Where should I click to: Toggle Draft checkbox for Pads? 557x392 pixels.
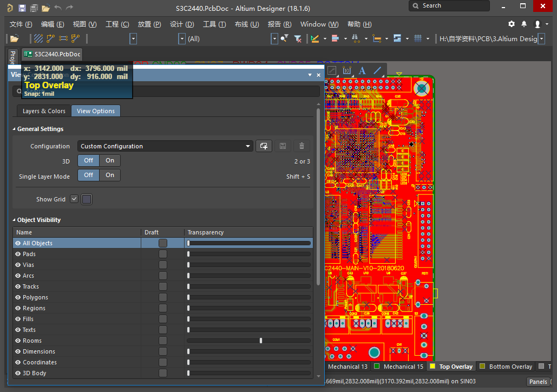pyautogui.click(x=163, y=254)
